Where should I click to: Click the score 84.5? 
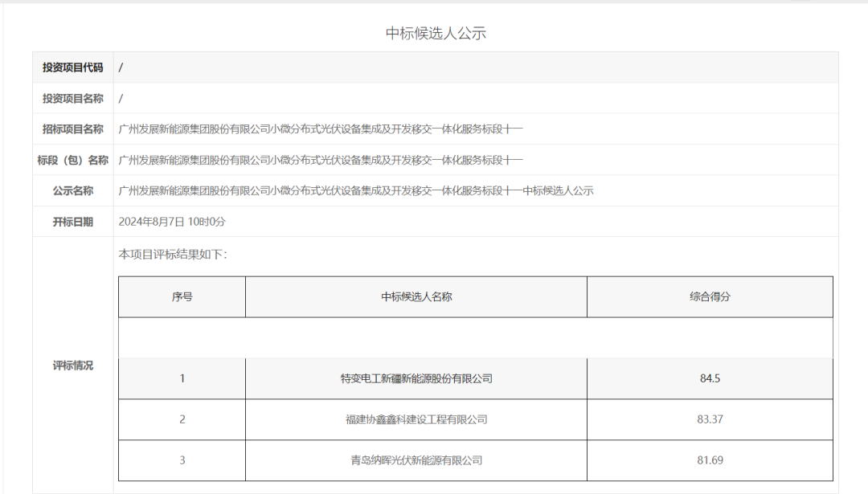tap(710, 378)
